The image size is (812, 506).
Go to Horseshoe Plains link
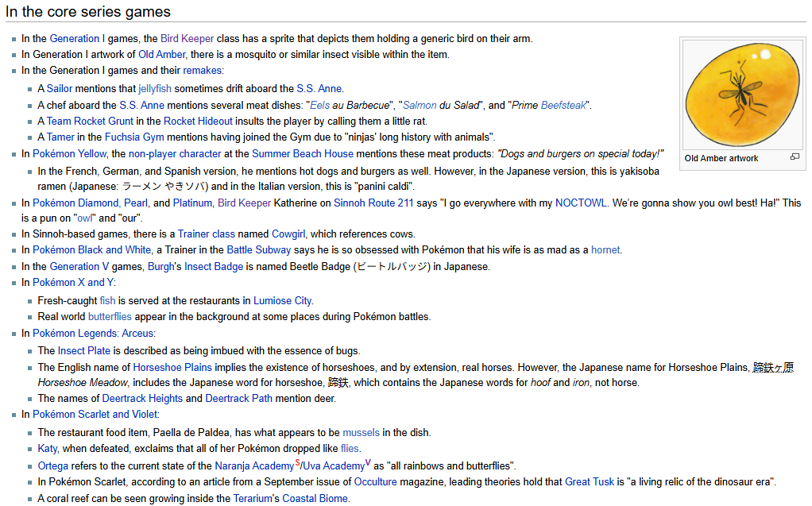[172, 368]
